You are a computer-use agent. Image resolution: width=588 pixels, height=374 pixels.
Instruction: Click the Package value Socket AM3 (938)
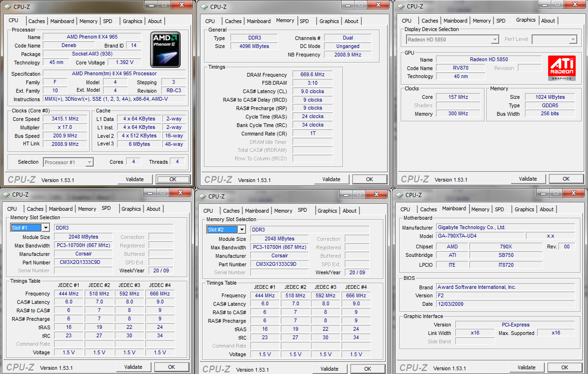tap(92, 54)
